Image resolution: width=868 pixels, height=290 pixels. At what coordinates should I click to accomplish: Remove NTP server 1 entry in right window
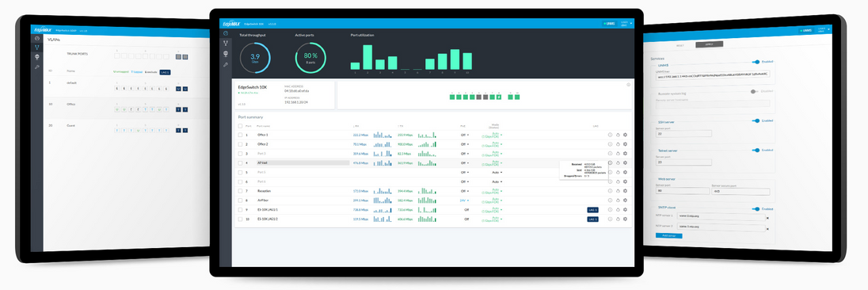767,217
